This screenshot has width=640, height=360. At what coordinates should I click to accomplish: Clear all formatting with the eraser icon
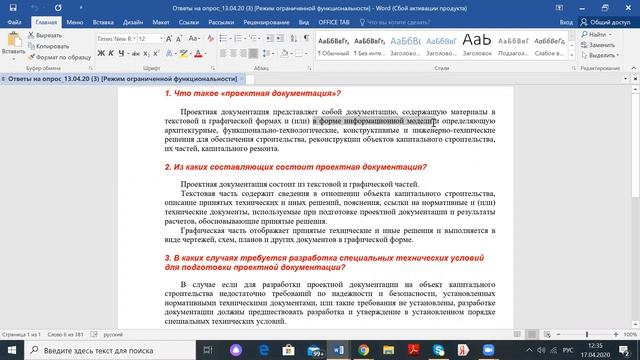coord(211,39)
